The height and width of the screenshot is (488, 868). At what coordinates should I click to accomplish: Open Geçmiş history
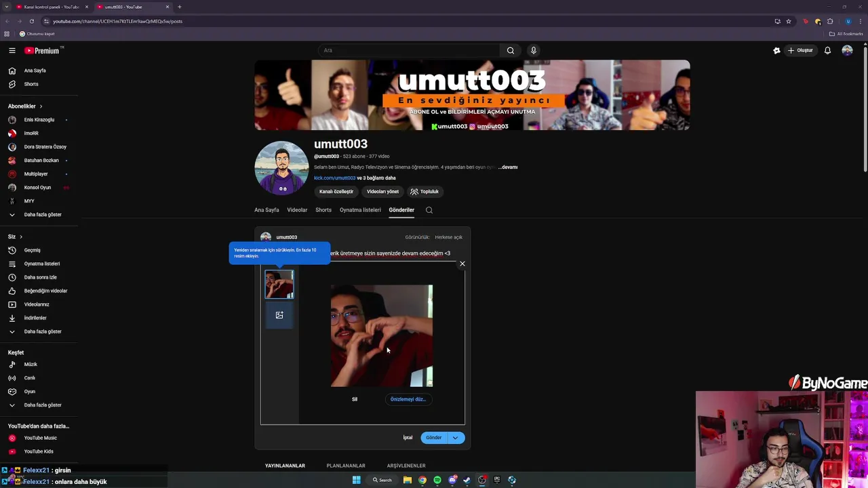[32, 250]
